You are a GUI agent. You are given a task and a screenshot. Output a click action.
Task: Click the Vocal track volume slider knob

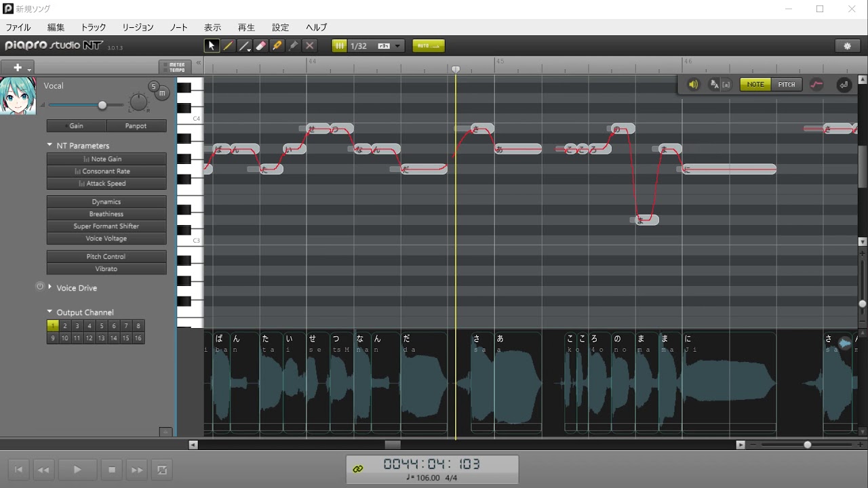pos(102,105)
